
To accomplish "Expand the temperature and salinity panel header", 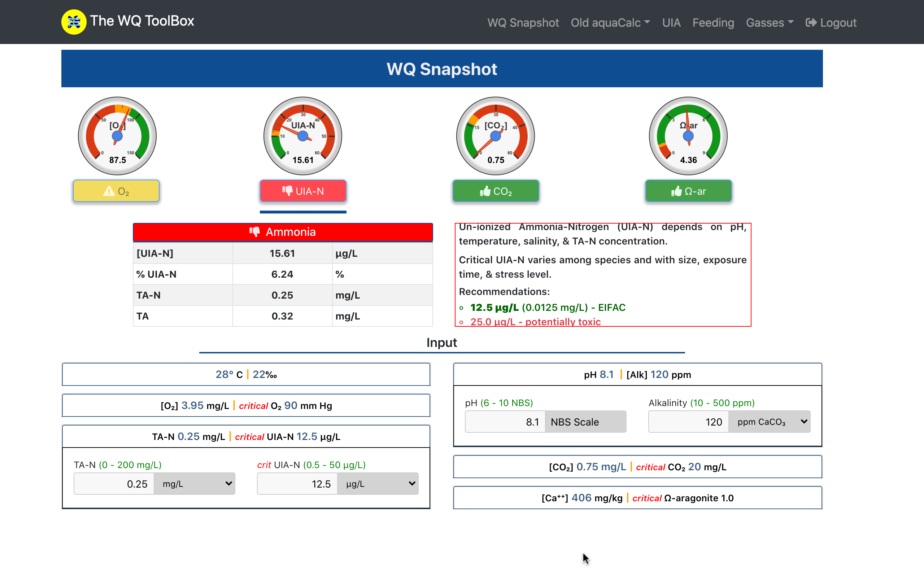I will 246,374.
